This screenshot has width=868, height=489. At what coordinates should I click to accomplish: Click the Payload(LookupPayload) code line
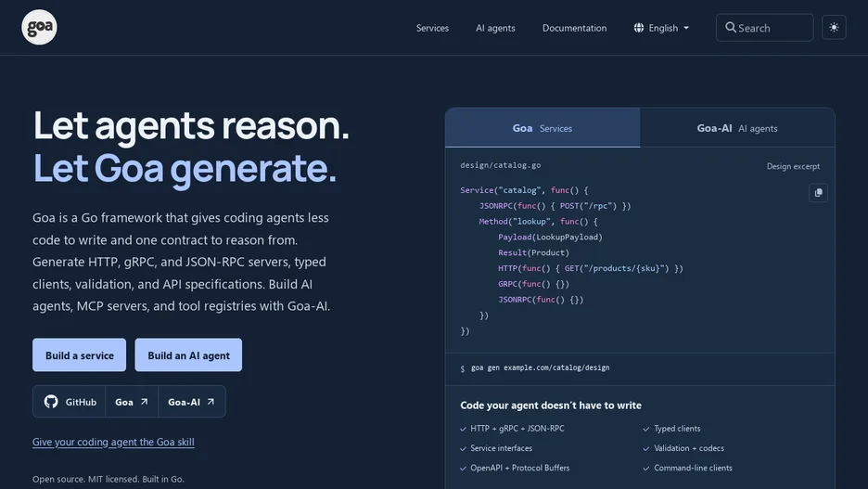click(550, 237)
